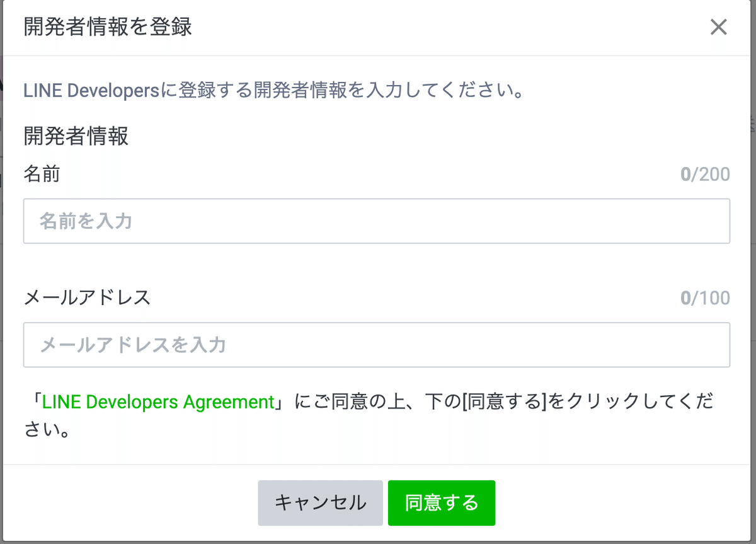
Task: Close the 開発者情報を登録 dialog with the X
Action: (x=718, y=27)
